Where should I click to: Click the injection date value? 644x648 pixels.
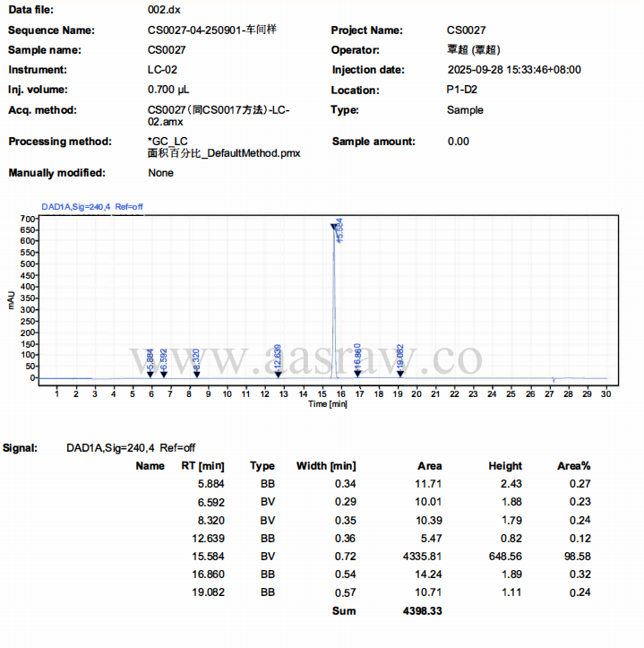click(513, 70)
